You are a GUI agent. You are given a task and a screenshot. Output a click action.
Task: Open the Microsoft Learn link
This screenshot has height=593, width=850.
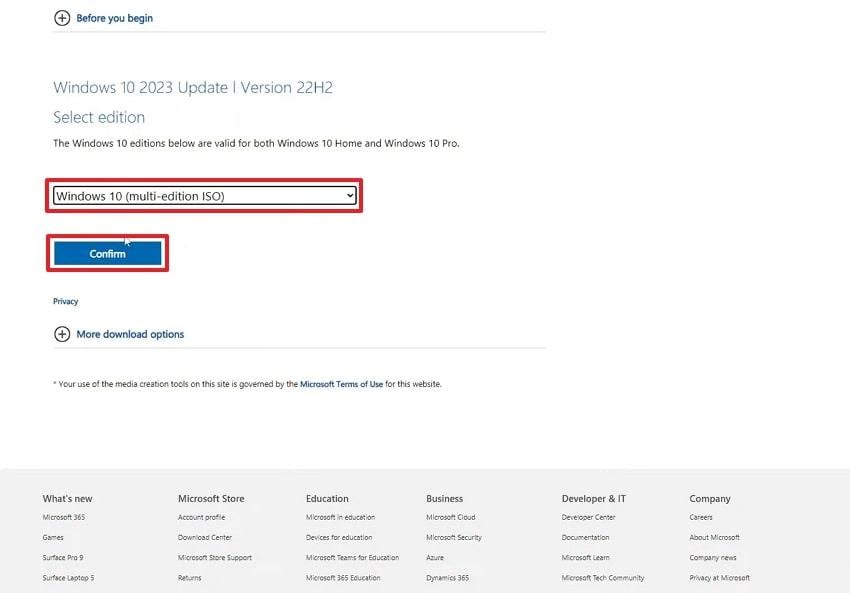click(585, 557)
